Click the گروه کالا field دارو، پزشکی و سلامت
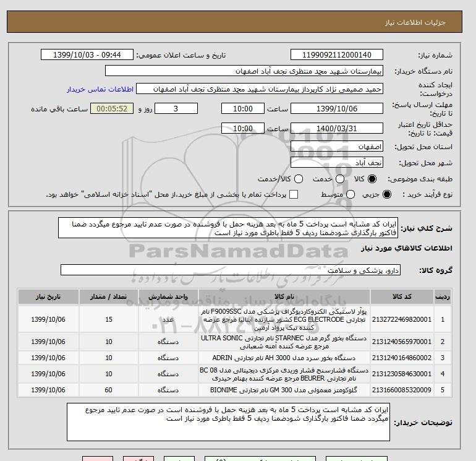Image resolution: width=476 pixels, height=461 pixels. click(x=231, y=270)
